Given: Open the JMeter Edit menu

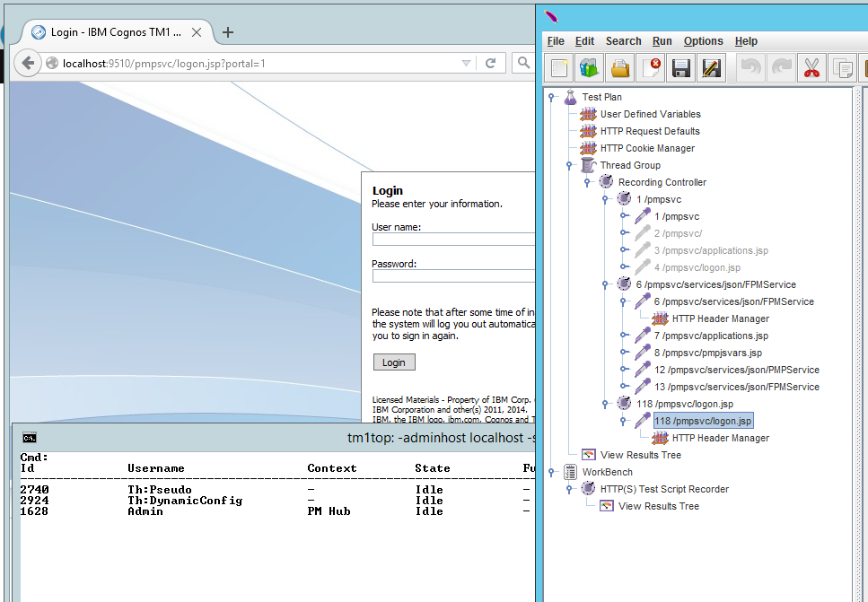Looking at the screenshot, I should (584, 41).
